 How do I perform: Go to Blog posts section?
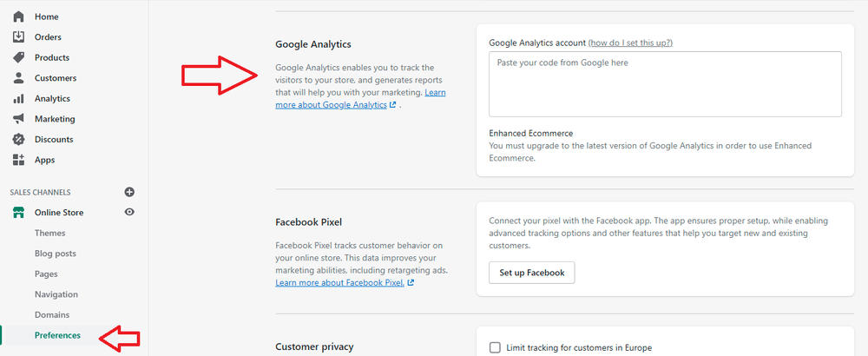[55, 254]
